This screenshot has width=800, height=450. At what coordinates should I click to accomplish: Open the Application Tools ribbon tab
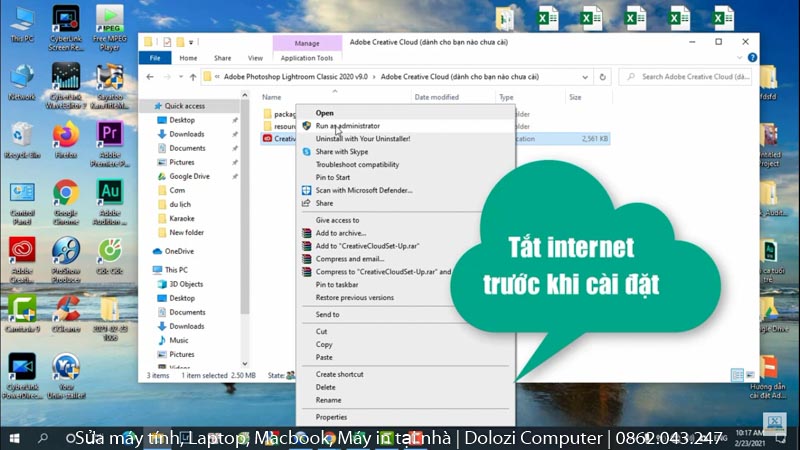[x=307, y=58]
